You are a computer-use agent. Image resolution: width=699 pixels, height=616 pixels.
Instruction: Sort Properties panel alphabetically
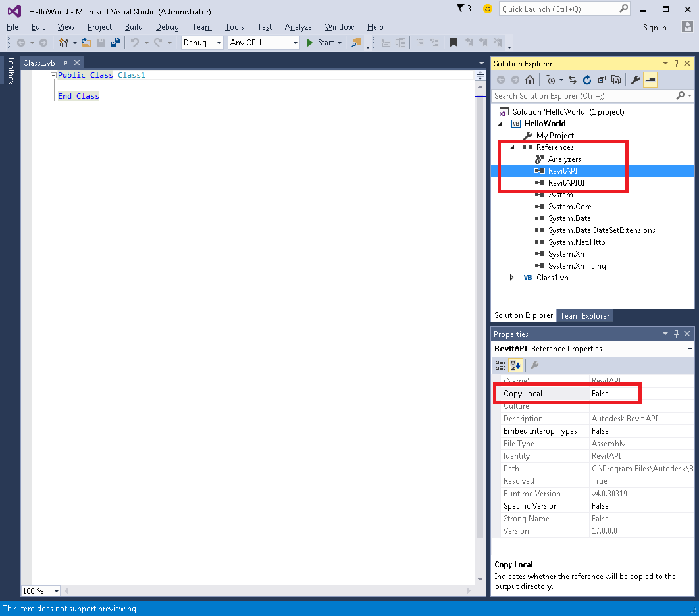click(515, 365)
